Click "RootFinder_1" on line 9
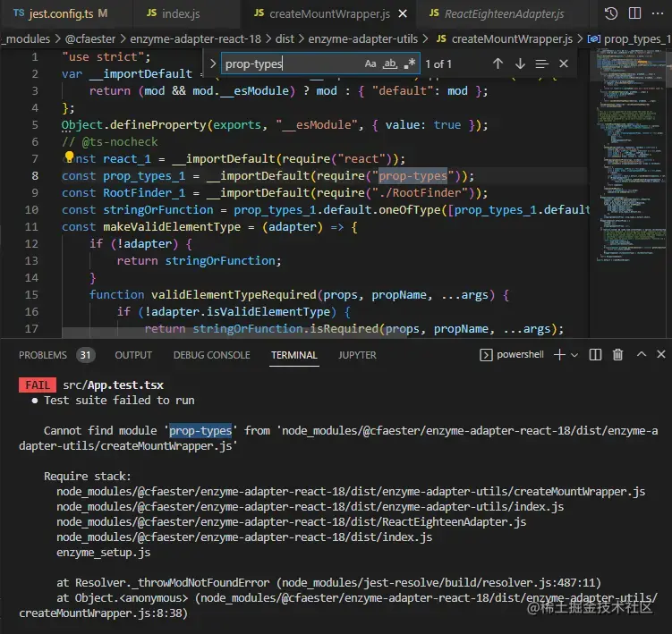The height and width of the screenshot is (634, 672). tap(144, 193)
